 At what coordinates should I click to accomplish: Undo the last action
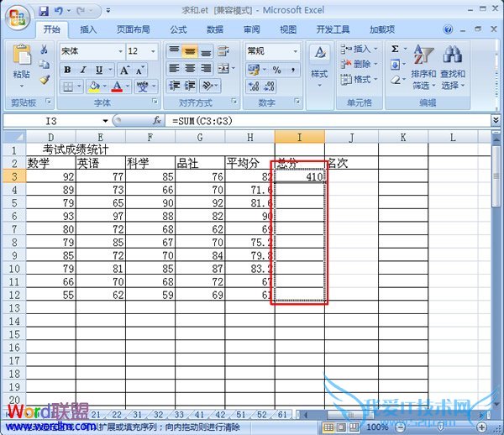59,12
